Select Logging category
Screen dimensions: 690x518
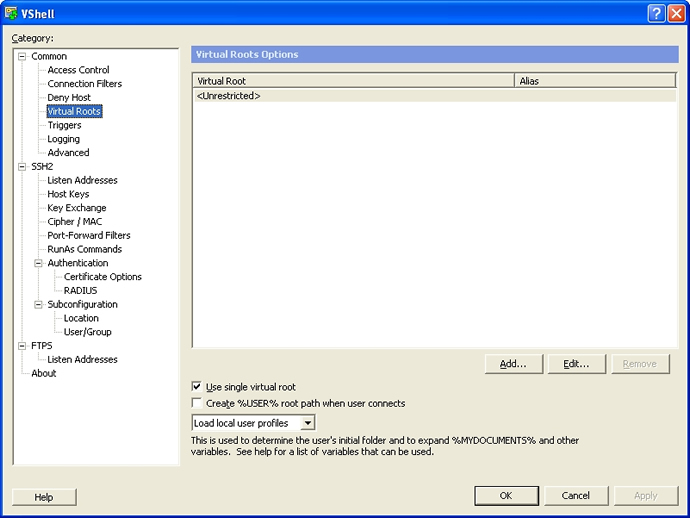click(x=64, y=139)
